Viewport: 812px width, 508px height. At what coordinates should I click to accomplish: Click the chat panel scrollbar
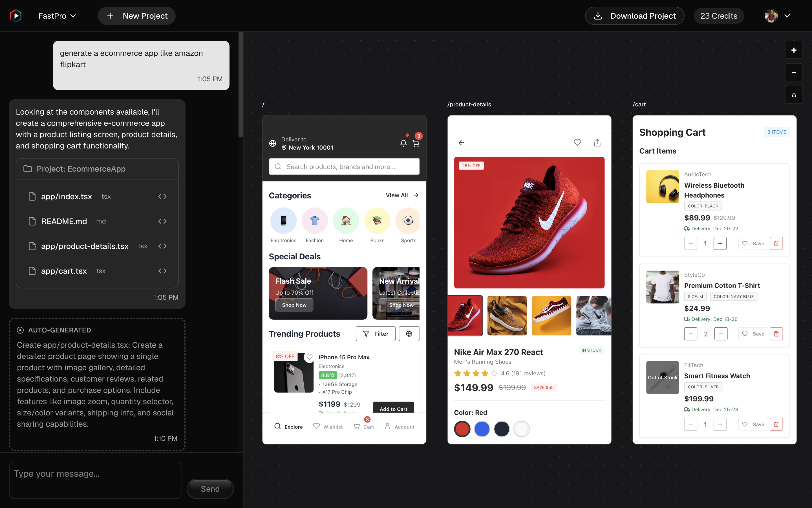[x=240, y=85]
